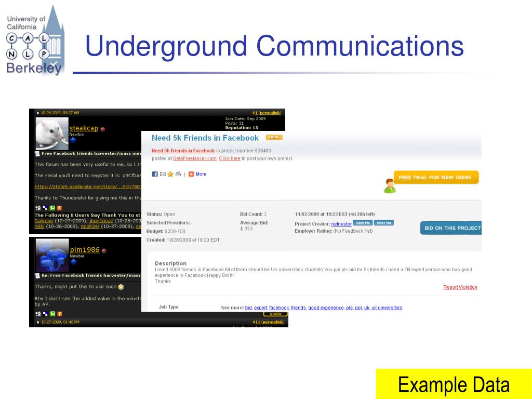Click the blue-white checkered bookmark icon in pim1986's post
The width and height of the screenshot is (532, 399).
click(x=45, y=314)
